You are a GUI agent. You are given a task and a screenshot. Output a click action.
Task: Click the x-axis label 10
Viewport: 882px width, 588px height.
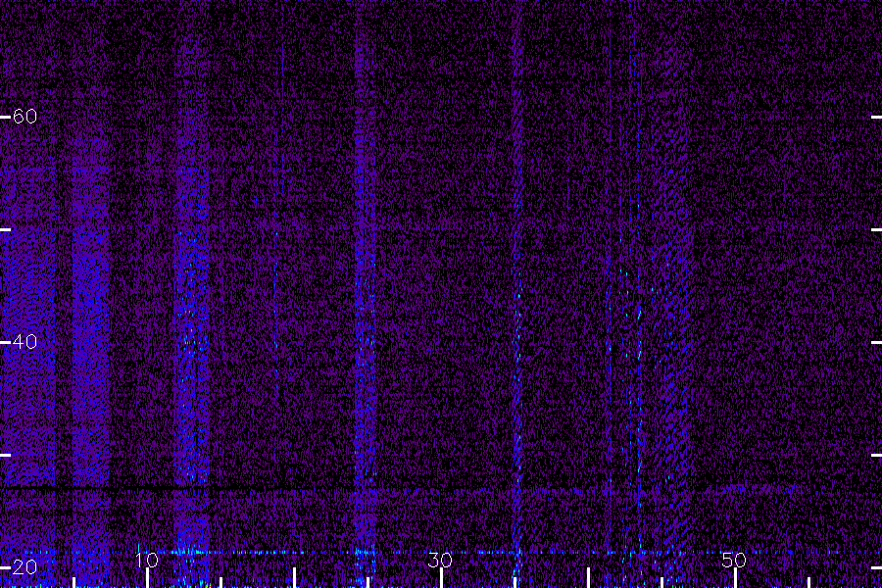[x=147, y=560]
